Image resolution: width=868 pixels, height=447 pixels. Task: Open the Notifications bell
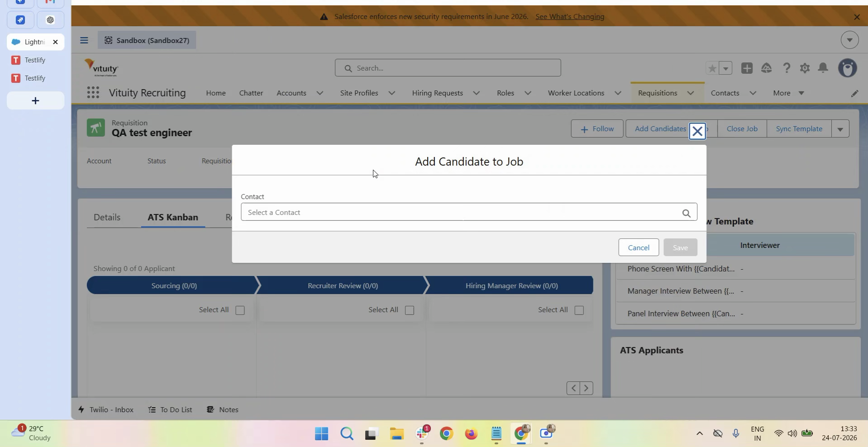coord(823,68)
